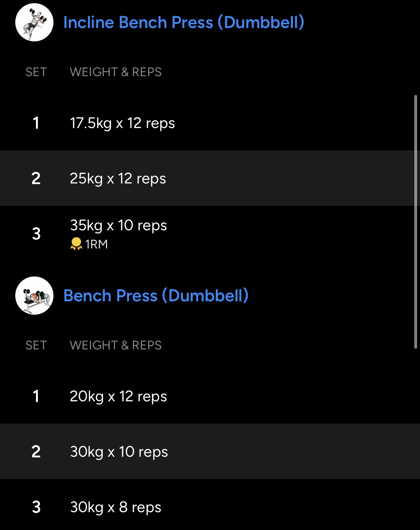Choose the 30kg x 8 reps entry
420x530 pixels.
[115, 507]
